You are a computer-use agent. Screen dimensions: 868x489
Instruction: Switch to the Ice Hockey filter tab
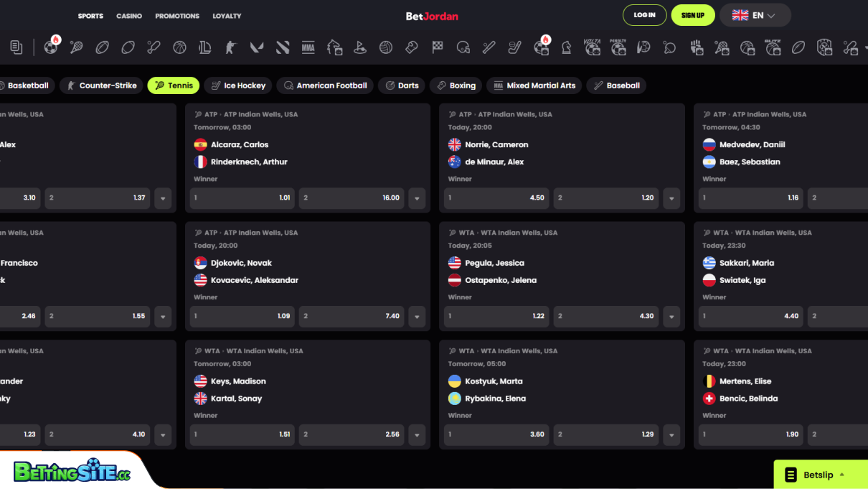[237, 85]
